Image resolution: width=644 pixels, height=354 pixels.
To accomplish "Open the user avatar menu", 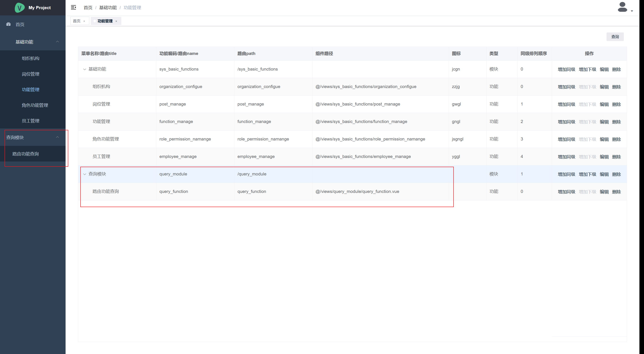I will (x=622, y=7).
